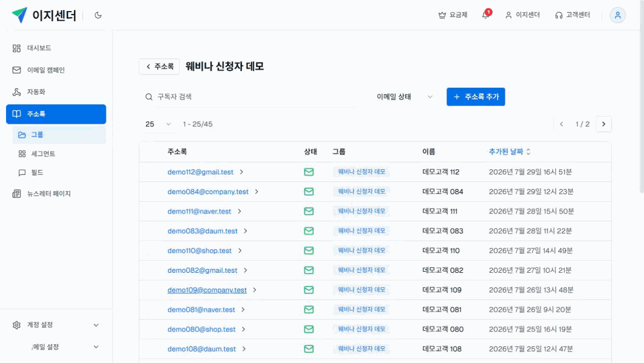Select 주소록 in the sidebar
This screenshot has height=363, width=644.
56,114
